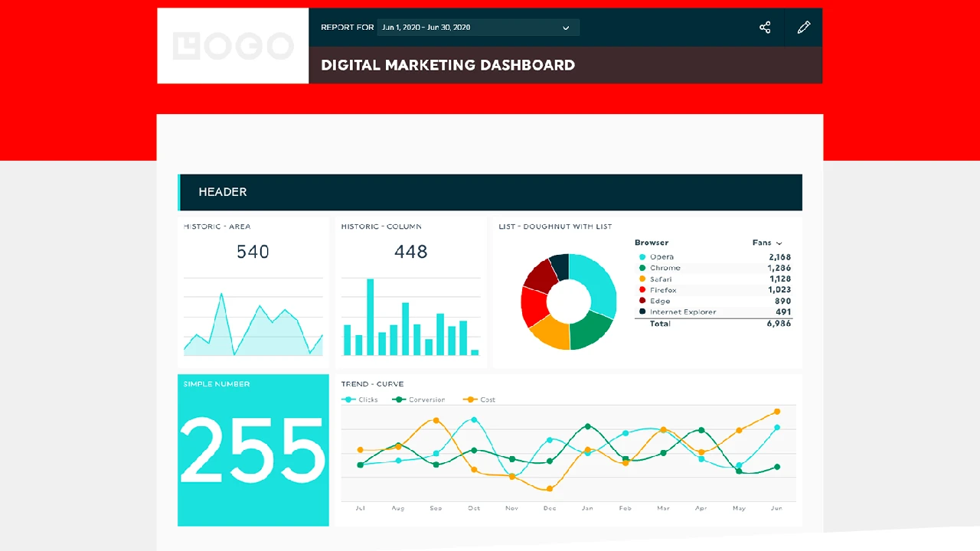Click the LOGO image placeholder

[233, 46]
